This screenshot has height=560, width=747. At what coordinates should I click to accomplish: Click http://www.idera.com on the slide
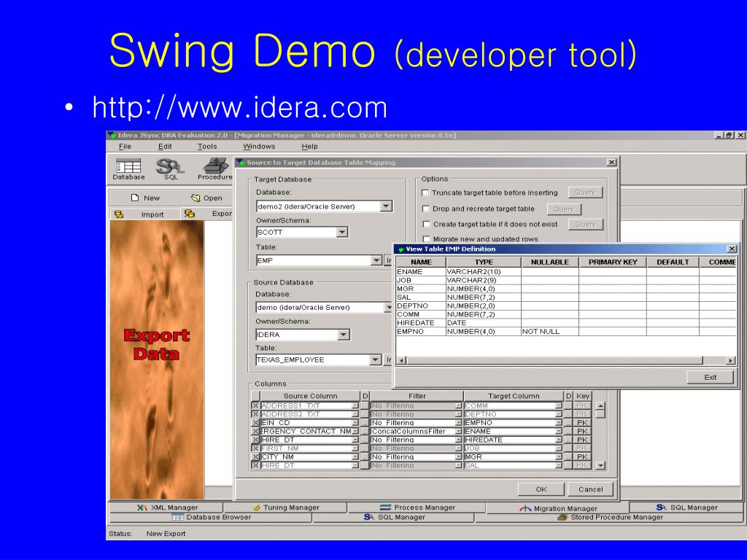pyautogui.click(x=239, y=107)
